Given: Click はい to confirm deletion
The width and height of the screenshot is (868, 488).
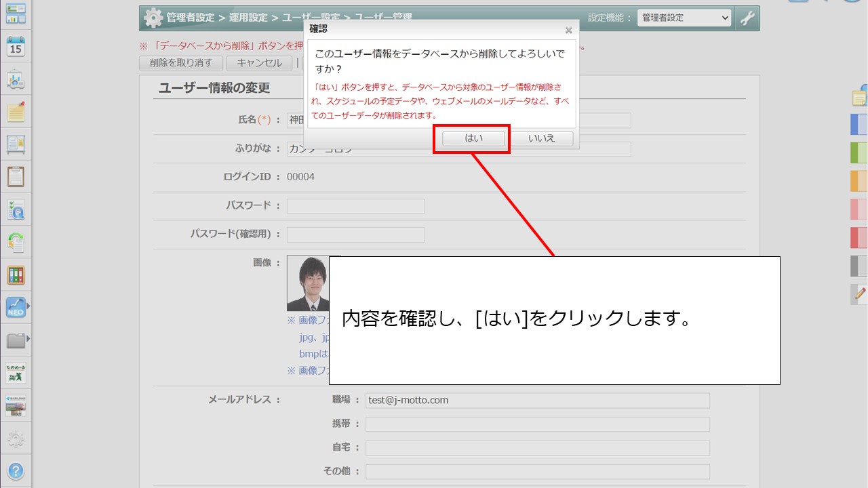Looking at the screenshot, I should [x=473, y=138].
